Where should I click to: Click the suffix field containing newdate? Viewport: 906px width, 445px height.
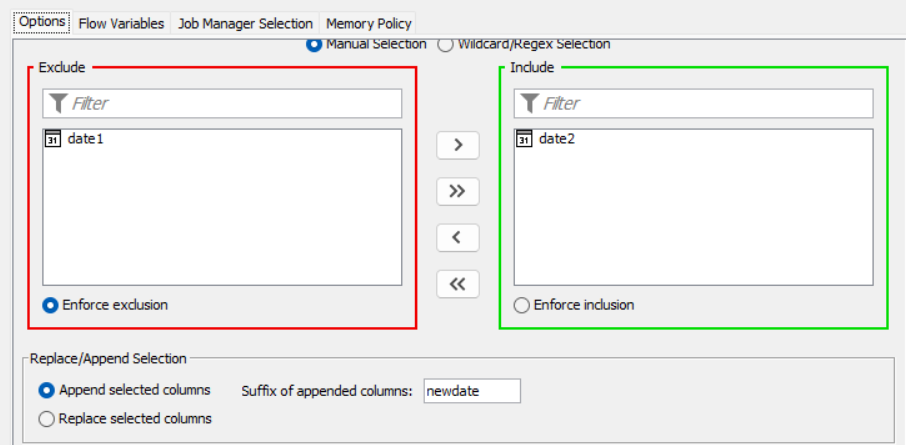[472, 391]
